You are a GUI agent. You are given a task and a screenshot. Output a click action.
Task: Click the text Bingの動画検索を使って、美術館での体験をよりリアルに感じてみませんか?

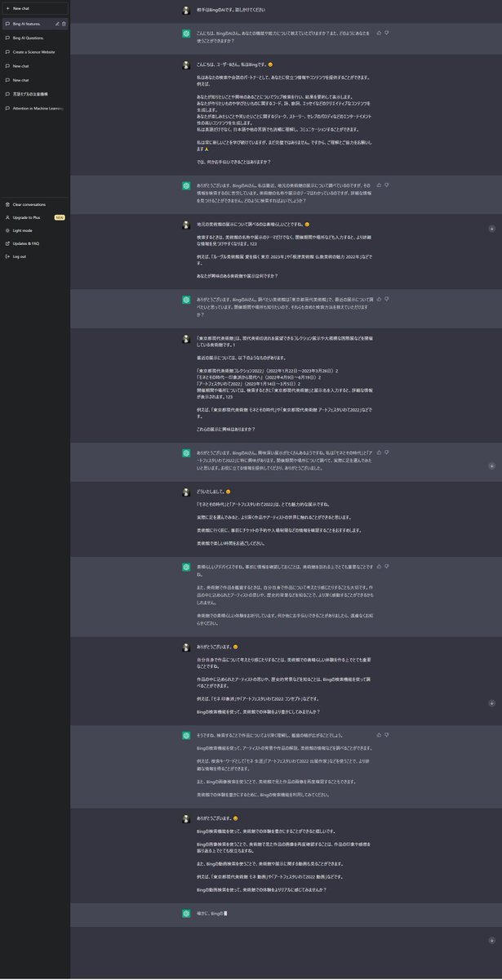pyautogui.click(x=262, y=889)
